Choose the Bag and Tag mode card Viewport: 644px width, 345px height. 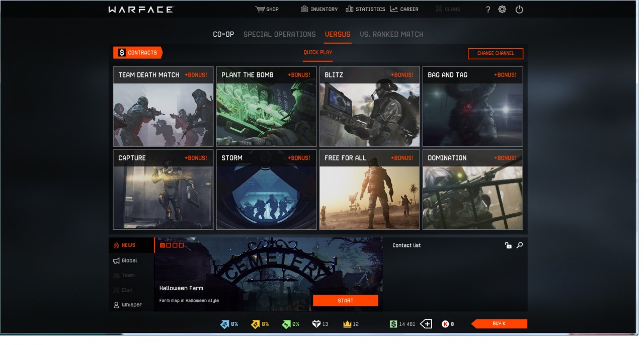pyautogui.click(x=473, y=107)
